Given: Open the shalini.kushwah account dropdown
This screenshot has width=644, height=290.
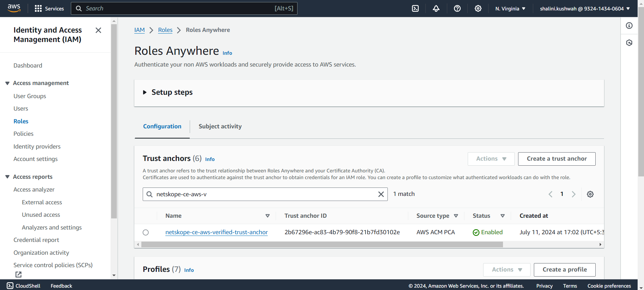Looking at the screenshot, I should tap(585, 8).
